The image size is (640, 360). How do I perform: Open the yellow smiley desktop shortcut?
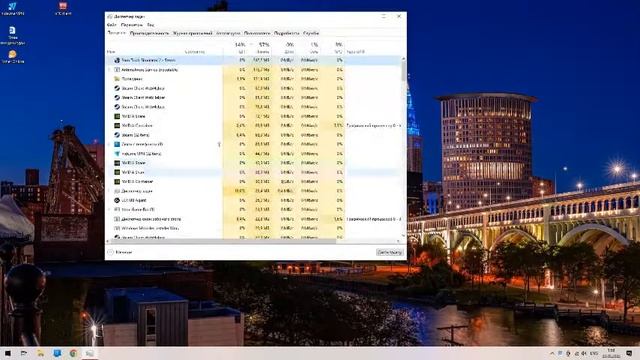point(13,56)
